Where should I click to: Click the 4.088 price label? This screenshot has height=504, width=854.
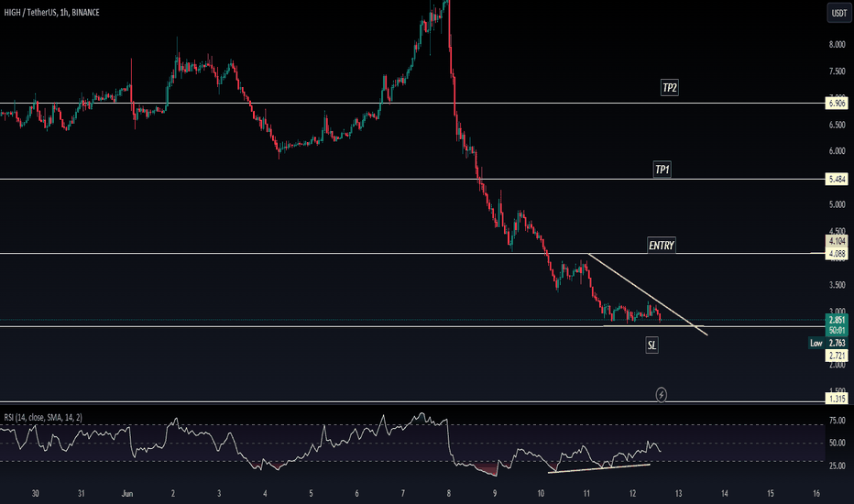tap(837, 254)
